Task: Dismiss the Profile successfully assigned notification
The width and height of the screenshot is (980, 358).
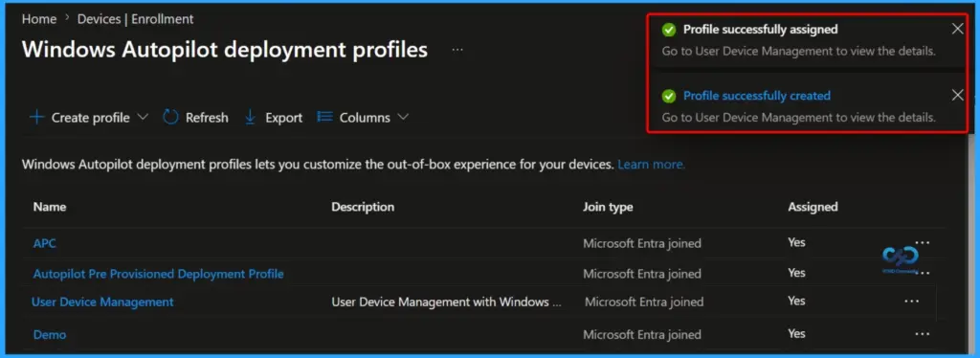Action: [957, 29]
